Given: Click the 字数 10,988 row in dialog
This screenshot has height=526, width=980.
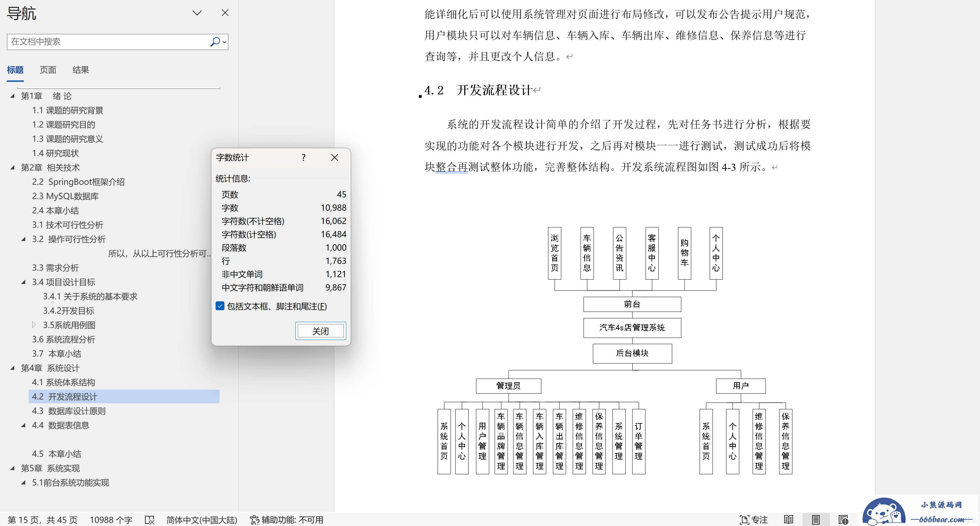Looking at the screenshot, I should pos(283,208).
